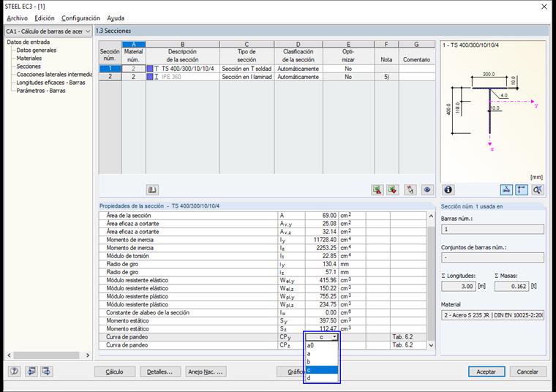Viewport: 556px width, 392px height.
Task: Click the Cancelar button
Action: pos(527,372)
